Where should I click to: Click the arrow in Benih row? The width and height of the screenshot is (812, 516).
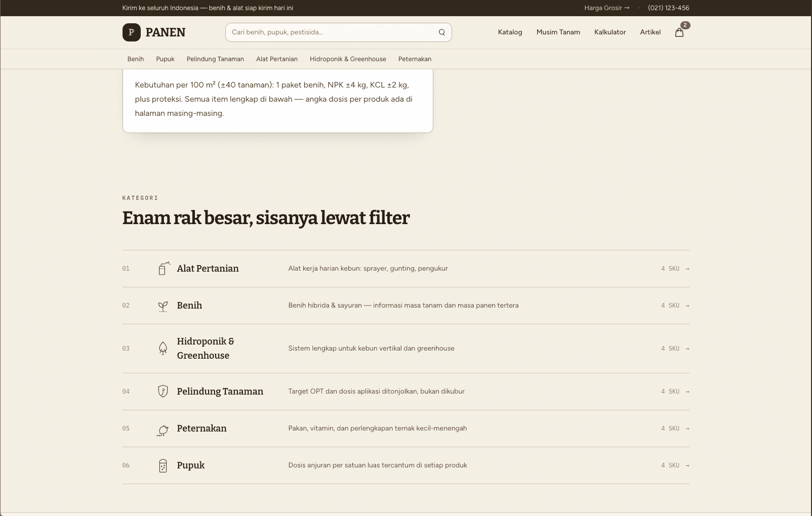point(687,306)
